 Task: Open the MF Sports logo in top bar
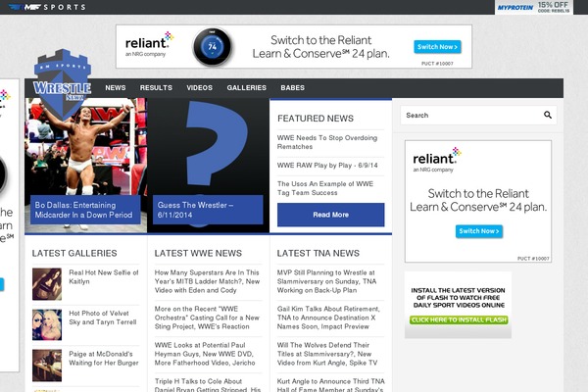click(47, 7)
